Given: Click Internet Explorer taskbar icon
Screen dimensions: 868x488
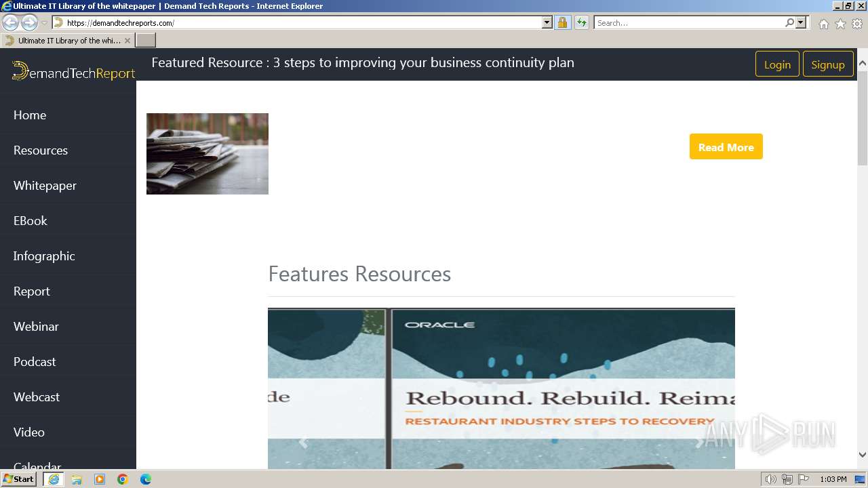Looking at the screenshot, I should coord(54,479).
